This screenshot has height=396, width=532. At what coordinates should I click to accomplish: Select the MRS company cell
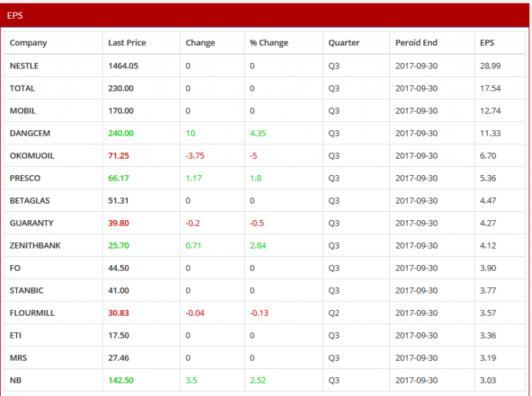click(x=18, y=358)
